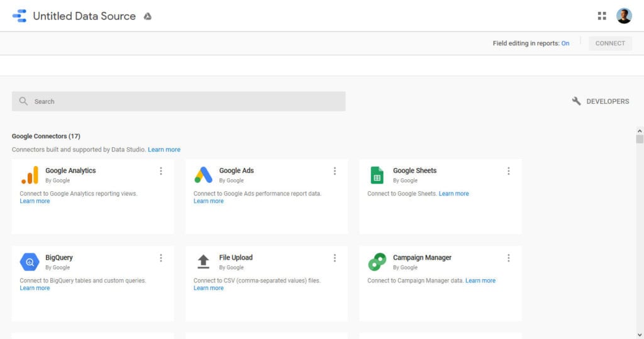Screen dimensions: 644x339
Task: Select the Google Ads connector icon
Action: tap(203, 175)
